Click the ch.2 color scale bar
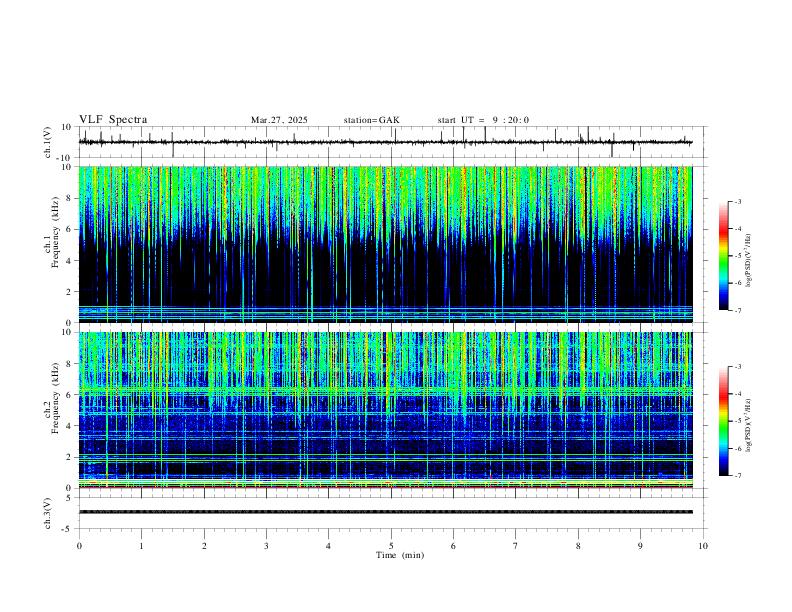 tap(723, 421)
